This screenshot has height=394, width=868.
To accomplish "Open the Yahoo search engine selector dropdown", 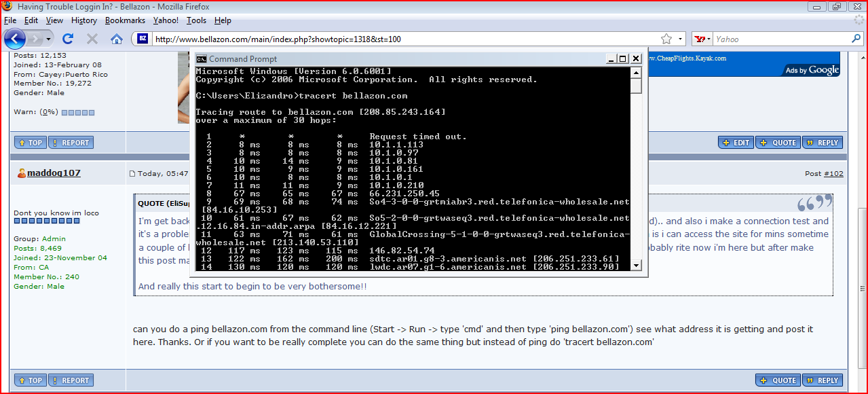I will coord(703,39).
